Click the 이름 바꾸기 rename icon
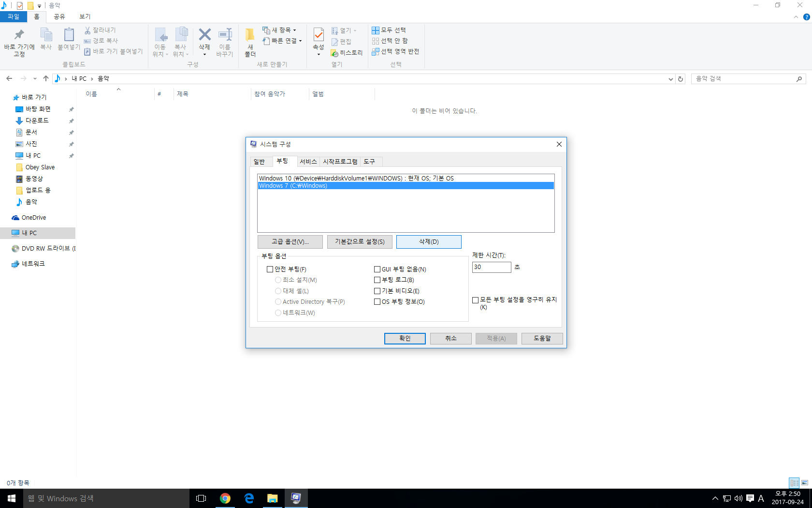The height and width of the screenshot is (508, 812). 225,34
